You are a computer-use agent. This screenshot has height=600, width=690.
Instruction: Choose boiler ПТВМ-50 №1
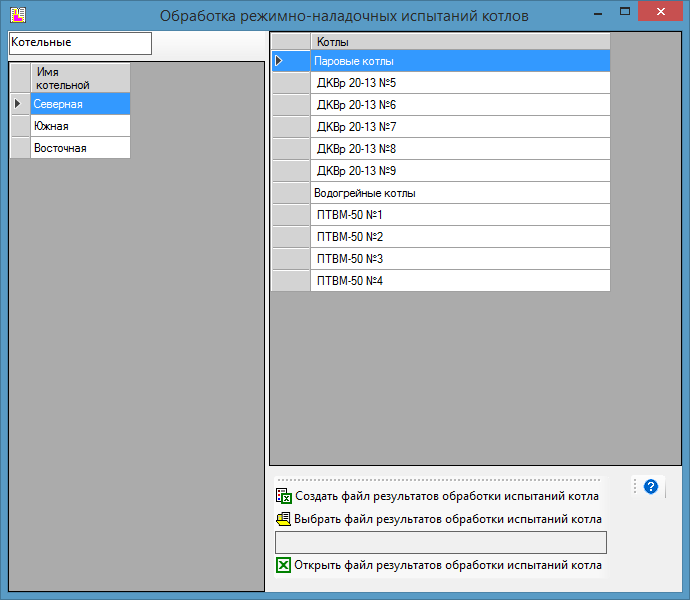460,215
